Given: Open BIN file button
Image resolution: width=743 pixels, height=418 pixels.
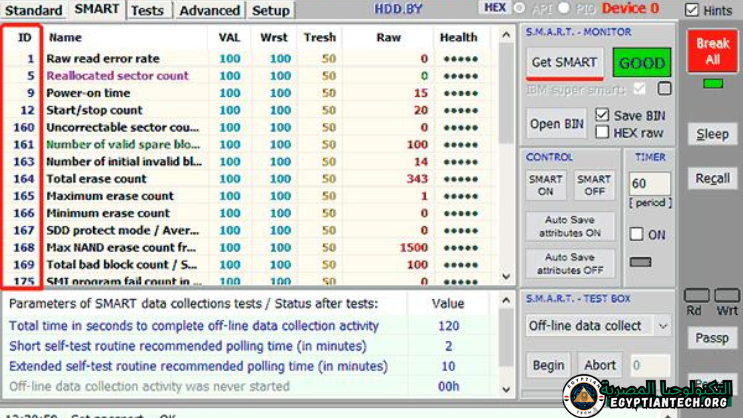Looking at the screenshot, I should pyautogui.click(x=557, y=124).
